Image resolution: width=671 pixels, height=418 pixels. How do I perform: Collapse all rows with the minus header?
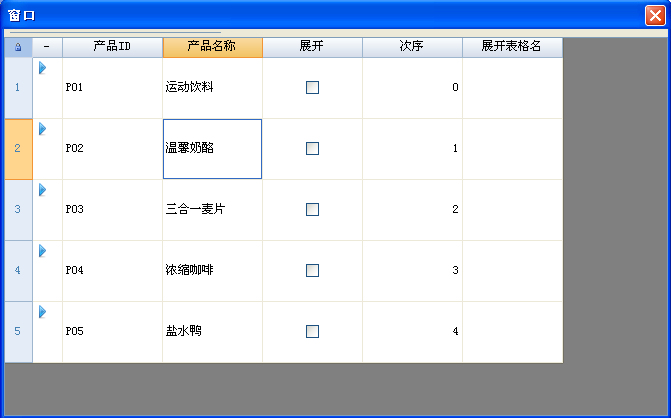(x=47, y=47)
